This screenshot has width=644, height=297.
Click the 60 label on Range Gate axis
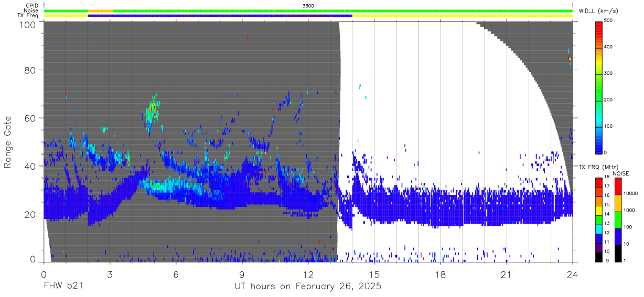pyautogui.click(x=30, y=118)
